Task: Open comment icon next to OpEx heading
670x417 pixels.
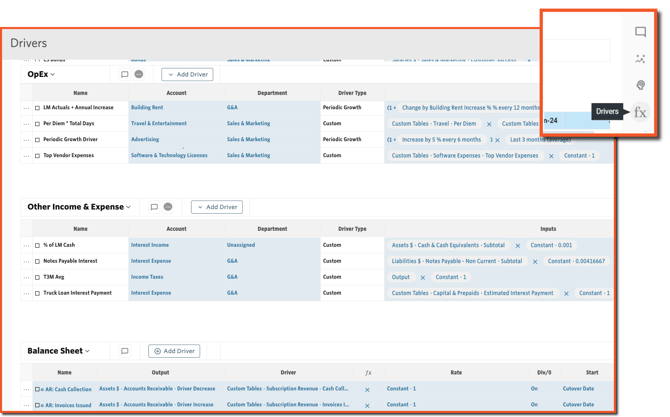Action: tap(124, 74)
